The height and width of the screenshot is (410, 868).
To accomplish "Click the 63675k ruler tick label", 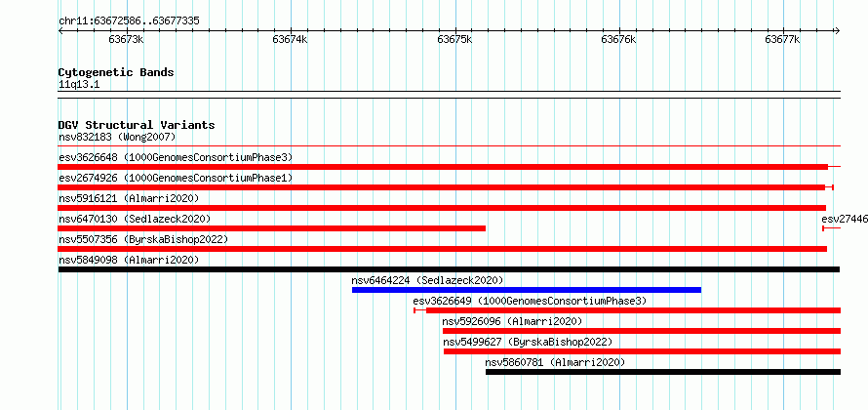I will [454, 39].
